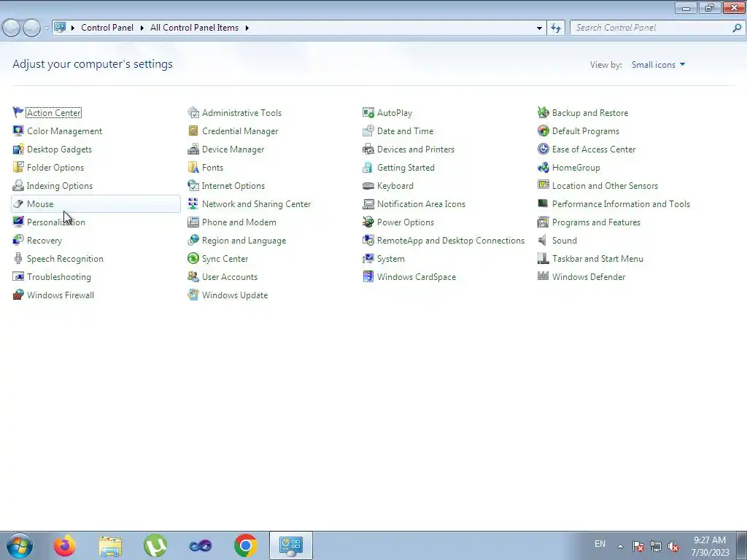The width and height of the screenshot is (747, 560).
Task: Click the Sync Center green icon
Action: (x=193, y=259)
